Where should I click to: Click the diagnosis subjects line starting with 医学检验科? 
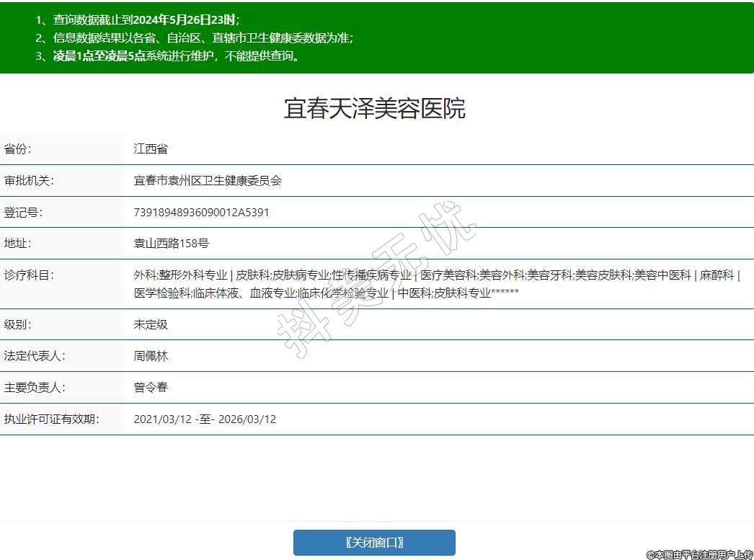pyautogui.click(x=326, y=293)
